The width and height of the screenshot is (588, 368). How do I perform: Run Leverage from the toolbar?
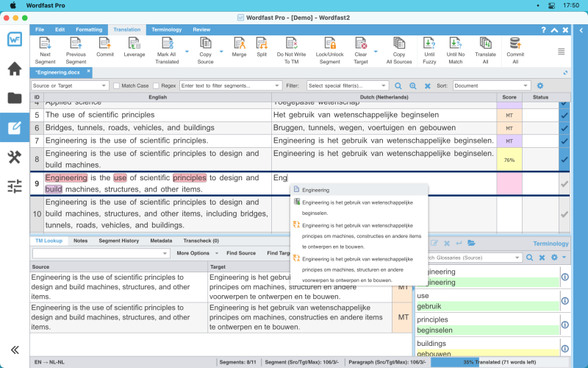click(135, 43)
